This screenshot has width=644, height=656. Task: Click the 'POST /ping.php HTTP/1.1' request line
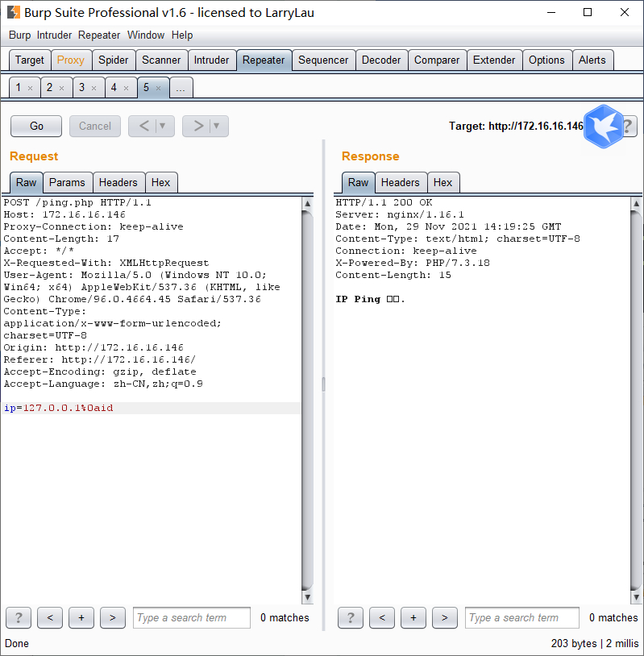[77, 202]
